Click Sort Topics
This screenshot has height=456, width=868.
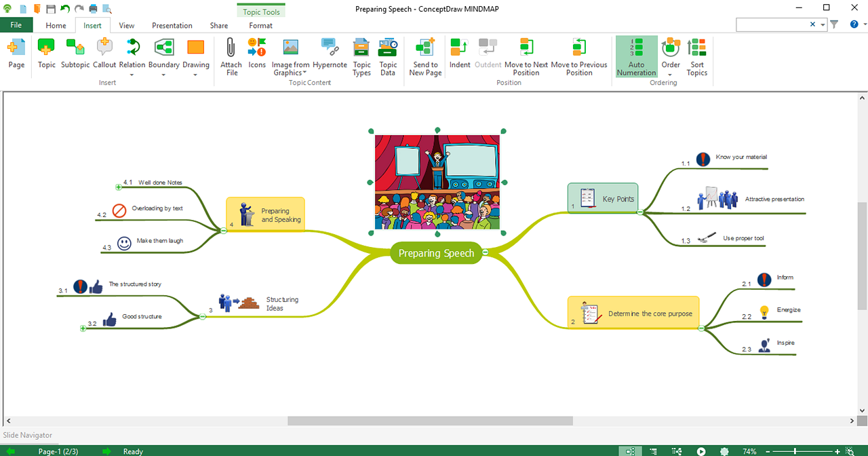[x=696, y=57]
